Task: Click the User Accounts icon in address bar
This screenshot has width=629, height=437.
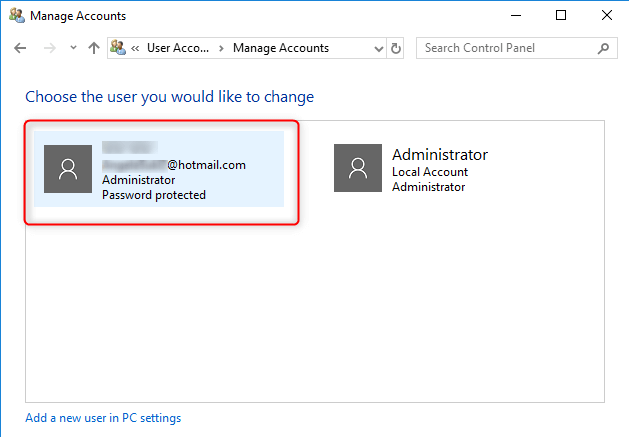Action: point(118,48)
